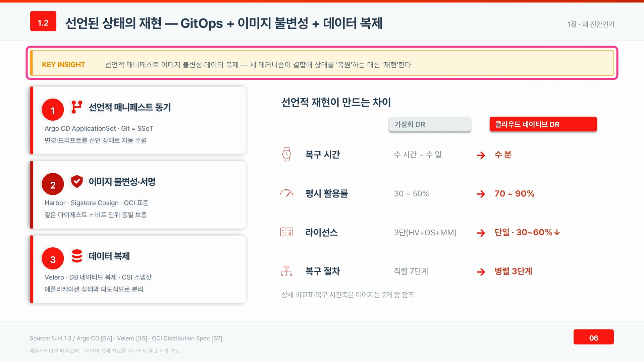
Task: Click the line 애플리케이션 상태와 의도적으로 분리
Action: click(x=94, y=289)
